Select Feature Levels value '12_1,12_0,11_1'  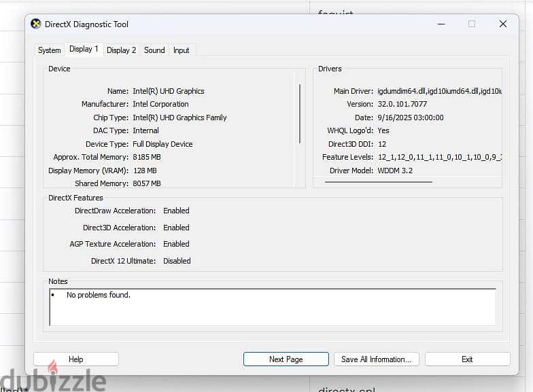tap(401, 157)
